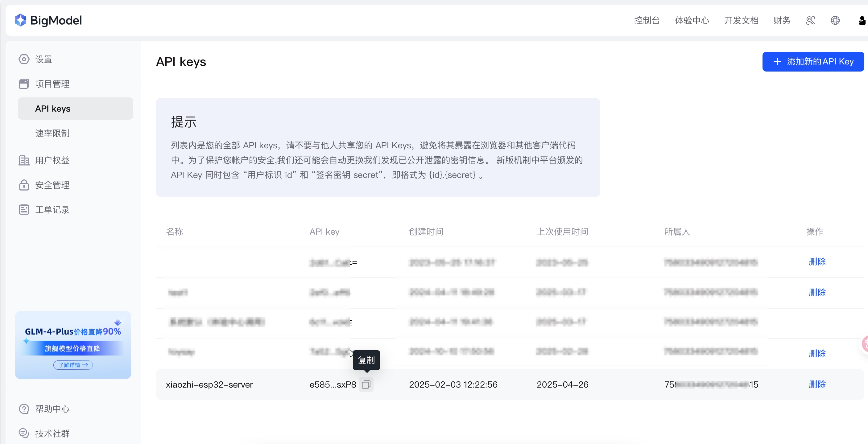Click the 设置 settings gear icon
This screenshot has width=868, height=444.
[24, 59]
